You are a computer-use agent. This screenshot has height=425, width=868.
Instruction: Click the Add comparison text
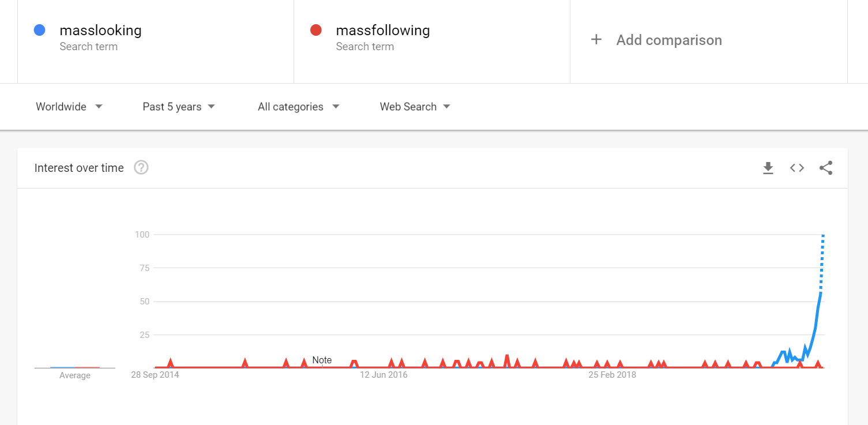coord(669,40)
